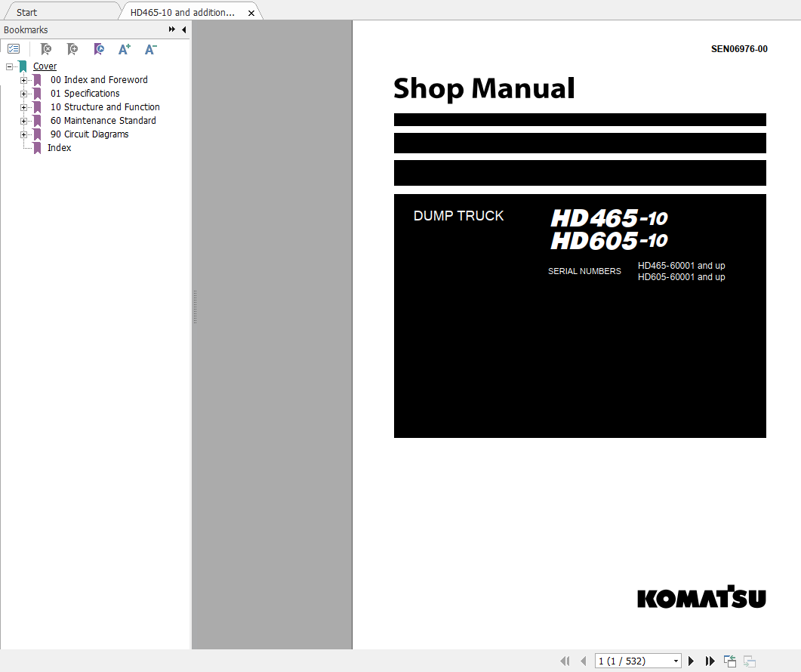Click the Shop Manual heading
This screenshot has height=672, width=801.
point(484,88)
